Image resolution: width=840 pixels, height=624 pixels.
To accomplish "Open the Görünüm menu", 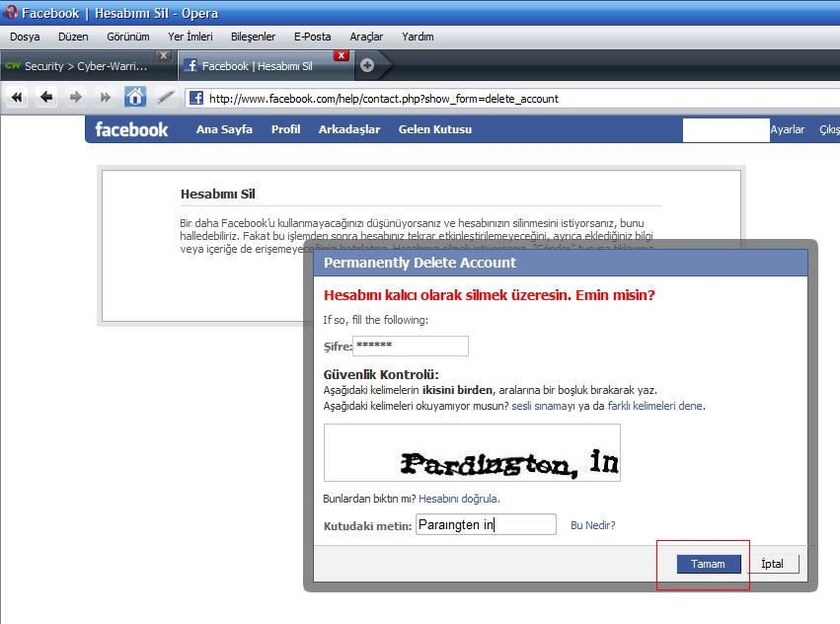I will click(x=128, y=37).
